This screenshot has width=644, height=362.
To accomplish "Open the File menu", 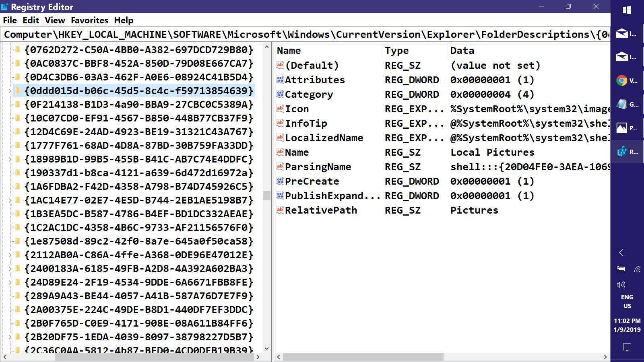I will [10, 20].
